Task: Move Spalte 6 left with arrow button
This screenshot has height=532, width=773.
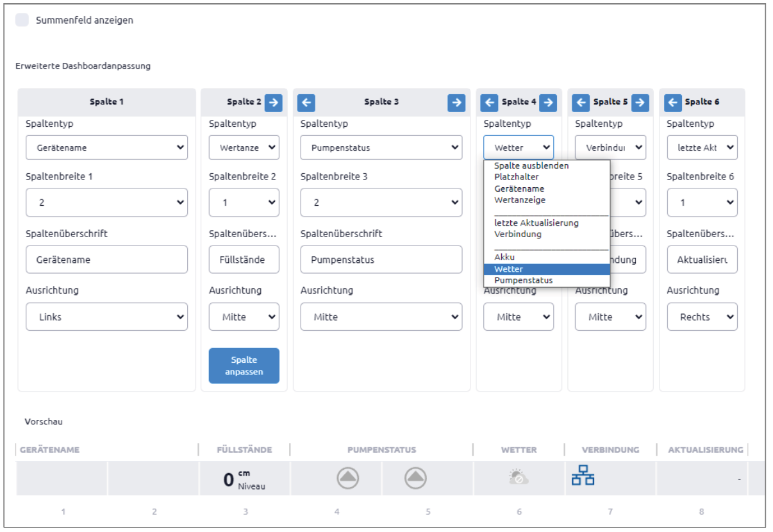Action: (x=673, y=102)
